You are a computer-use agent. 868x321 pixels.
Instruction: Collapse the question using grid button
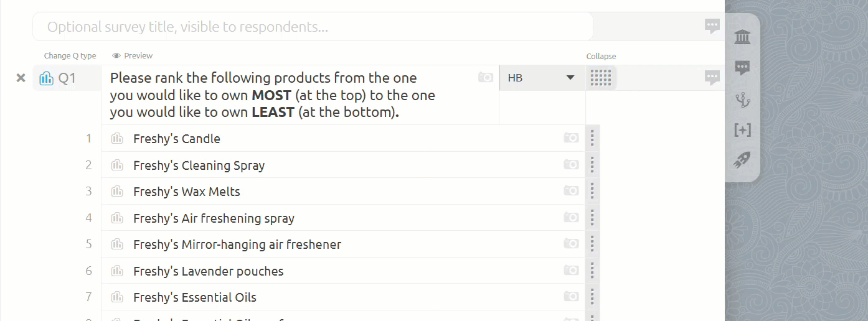coord(601,78)
